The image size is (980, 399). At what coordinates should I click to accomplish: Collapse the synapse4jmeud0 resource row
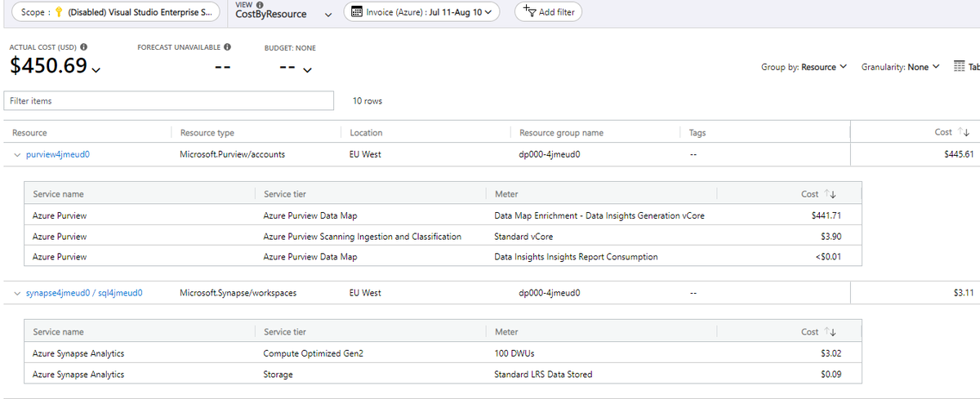17,293
